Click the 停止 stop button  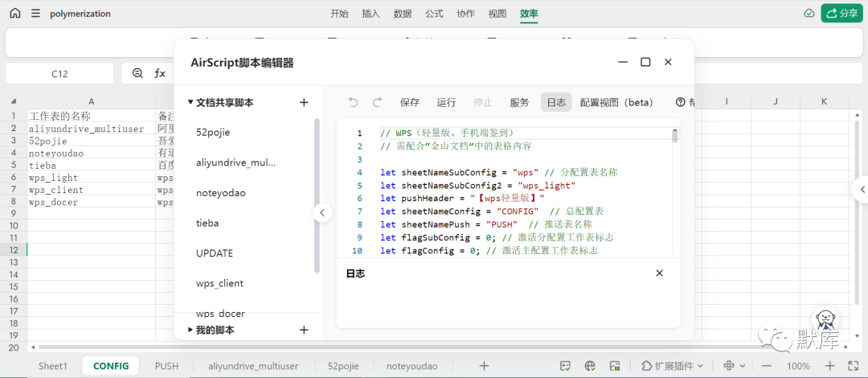tap(483, 102)
